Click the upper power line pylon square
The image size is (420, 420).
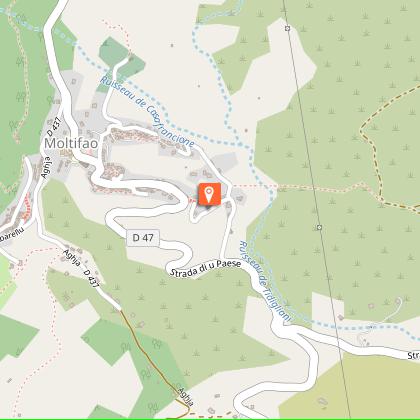288,29
